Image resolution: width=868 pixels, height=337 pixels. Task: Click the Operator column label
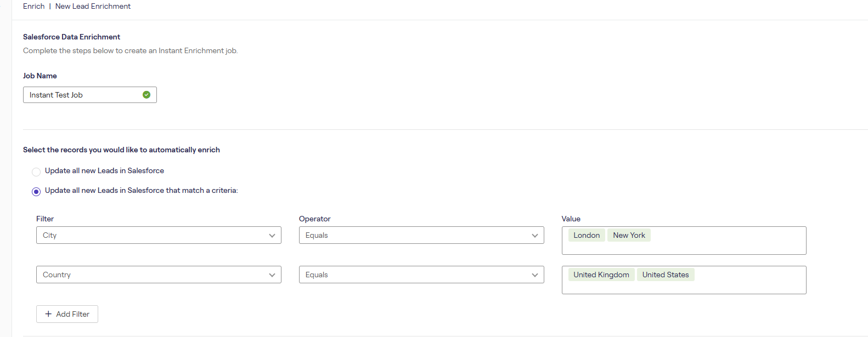click(x=314, y=219)
